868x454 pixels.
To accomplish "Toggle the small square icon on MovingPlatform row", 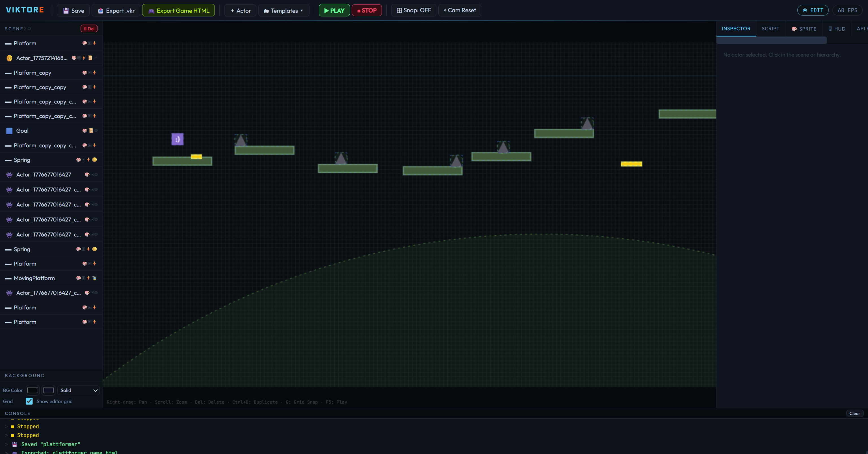I will coord(84,278).
